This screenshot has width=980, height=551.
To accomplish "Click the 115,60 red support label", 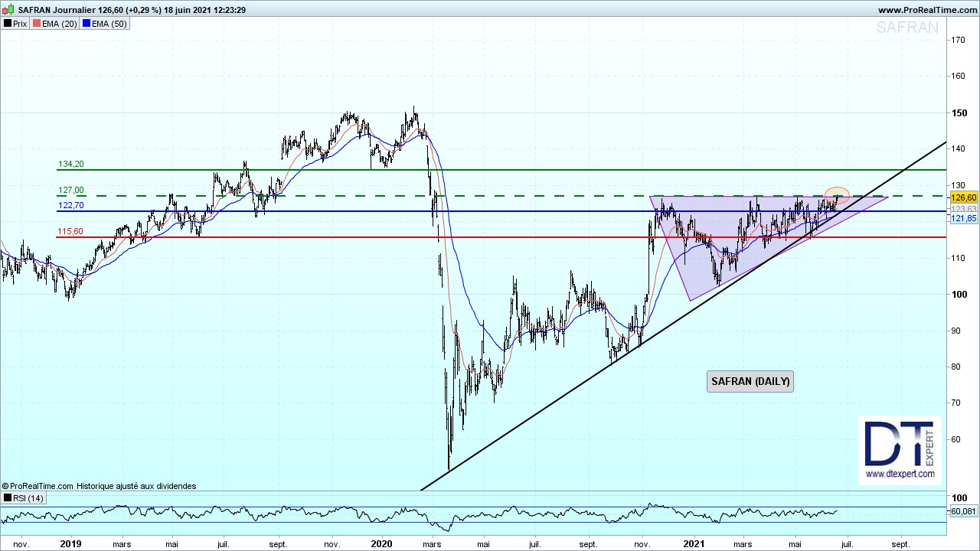I will [70, 232].
